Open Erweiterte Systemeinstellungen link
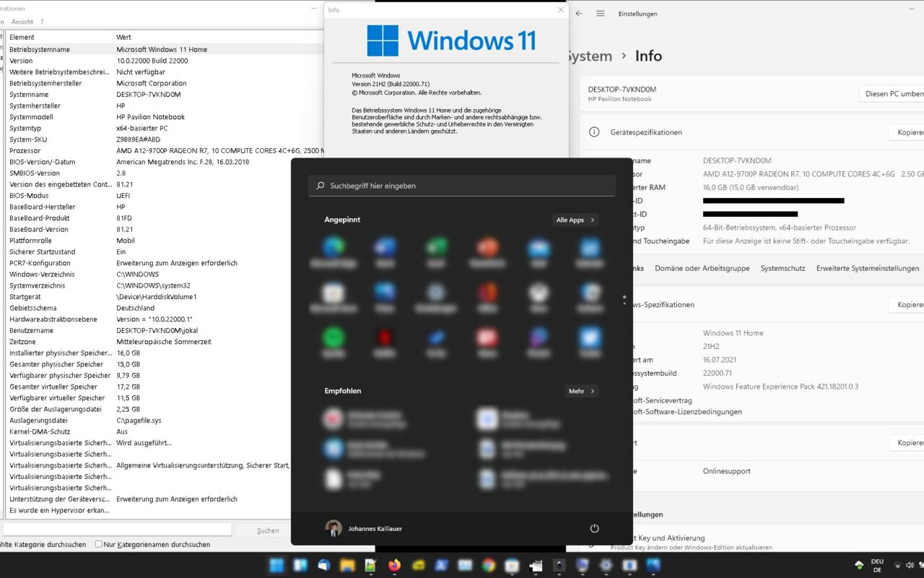The width and height of the screenshot is (924, 578). click(868, 268)
